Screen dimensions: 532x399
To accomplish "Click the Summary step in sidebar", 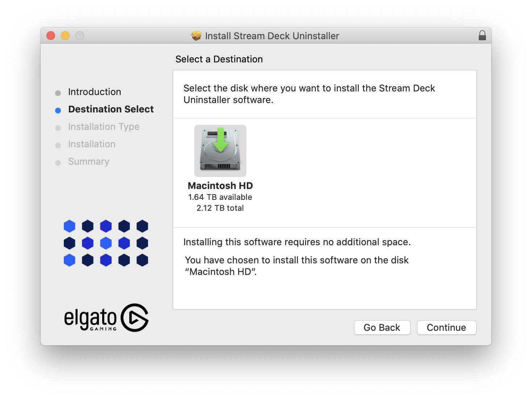I will pyautogui.click(x=88, y=161).
